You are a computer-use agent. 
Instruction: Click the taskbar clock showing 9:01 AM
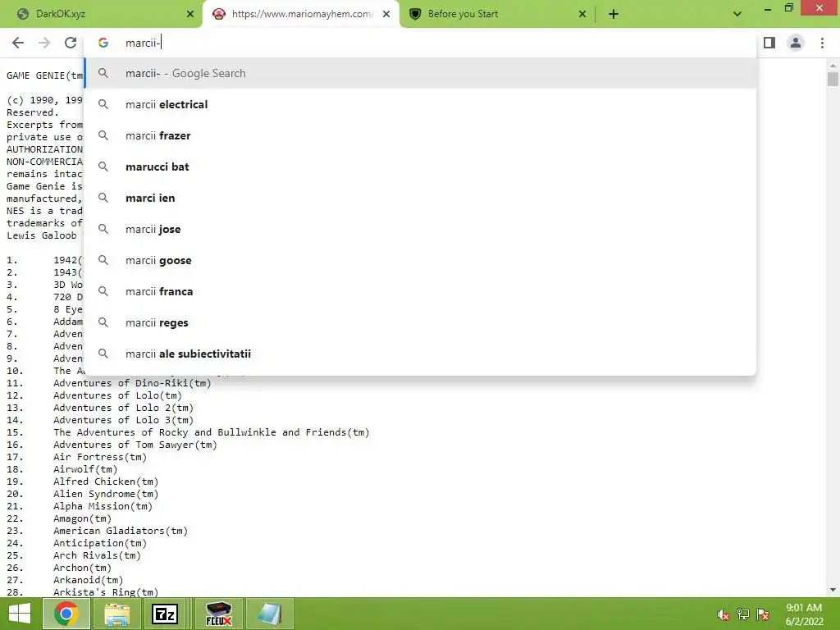coord(804,614)
